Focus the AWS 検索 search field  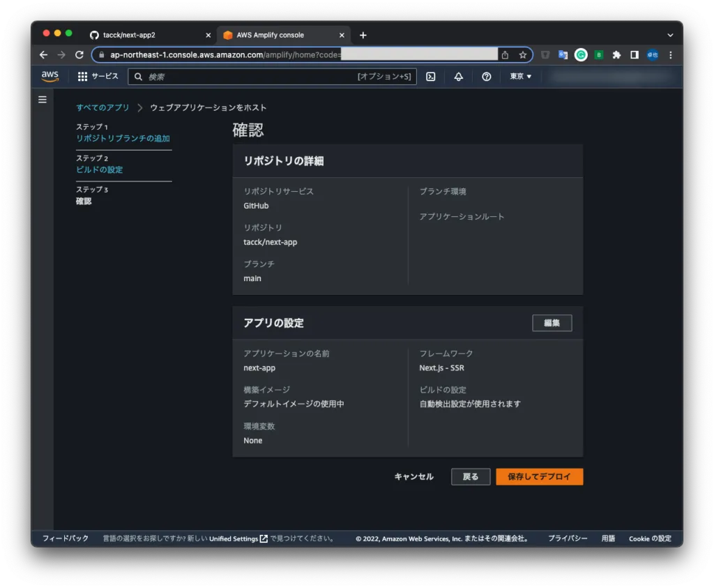click(x=251, y=77)
